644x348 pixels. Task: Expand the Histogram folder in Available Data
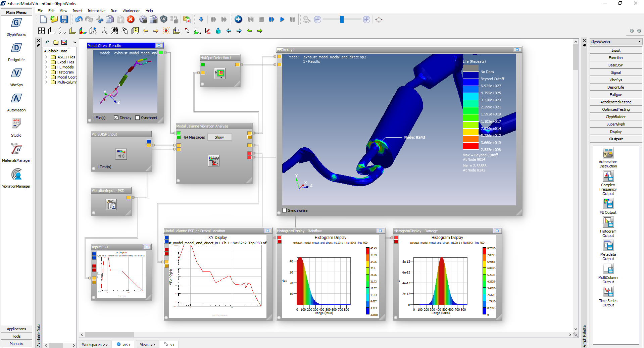pos(46,72)
